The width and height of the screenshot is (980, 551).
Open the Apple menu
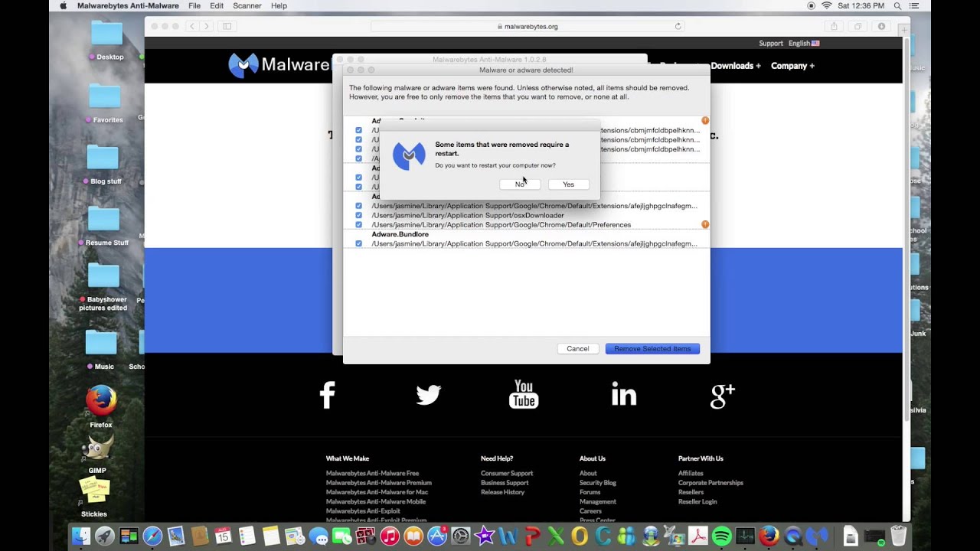pos(62,5)
